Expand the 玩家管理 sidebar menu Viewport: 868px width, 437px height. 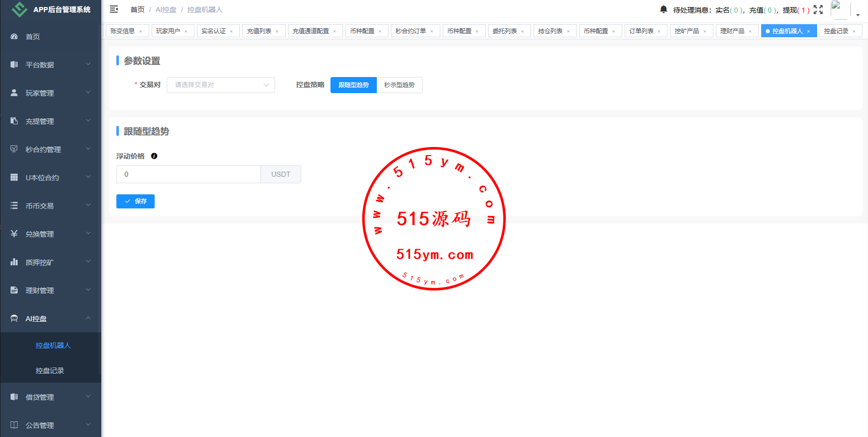pyautogui.click(x=50, y=93)
